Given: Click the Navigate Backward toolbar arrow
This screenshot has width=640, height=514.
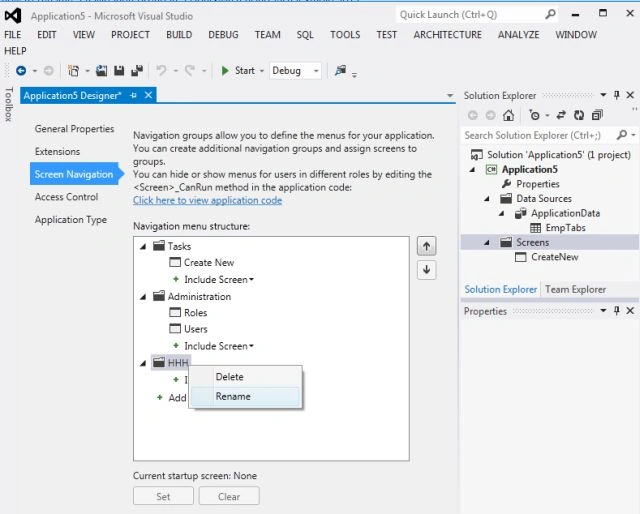Looking at the screenshot, I should pos(21,71).
